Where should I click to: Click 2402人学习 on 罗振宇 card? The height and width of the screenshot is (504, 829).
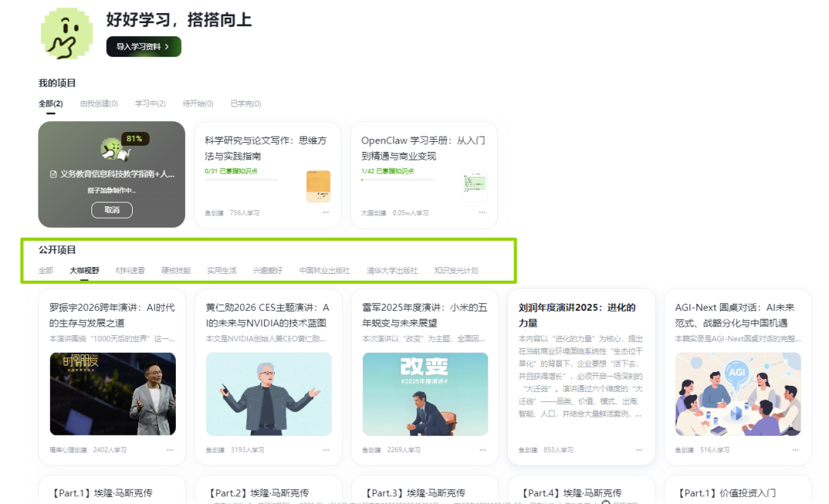point(110,450)
